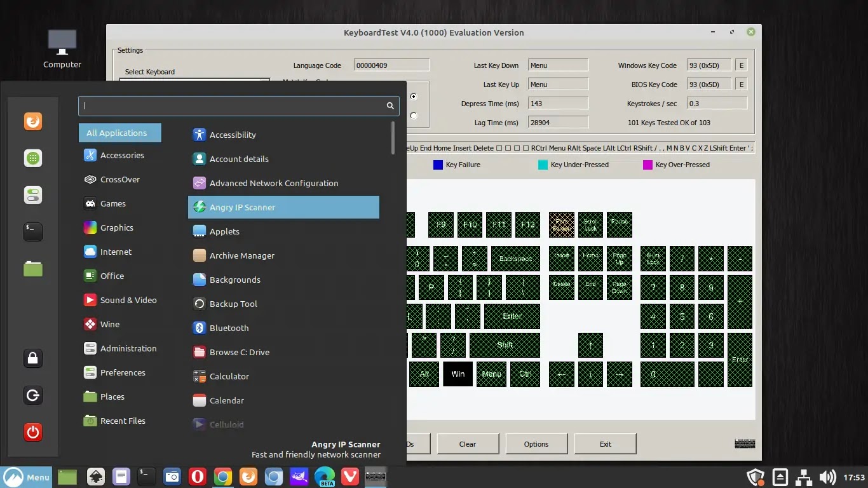Click the Lock Screen padlock icon
The width and height of the screenshot is (868, 488).
(x=33, y=358)
